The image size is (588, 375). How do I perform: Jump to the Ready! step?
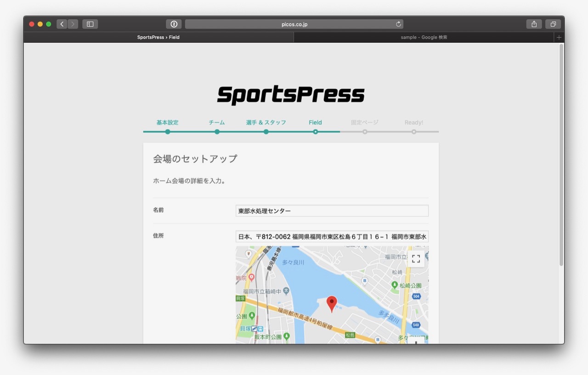point(414,123)
